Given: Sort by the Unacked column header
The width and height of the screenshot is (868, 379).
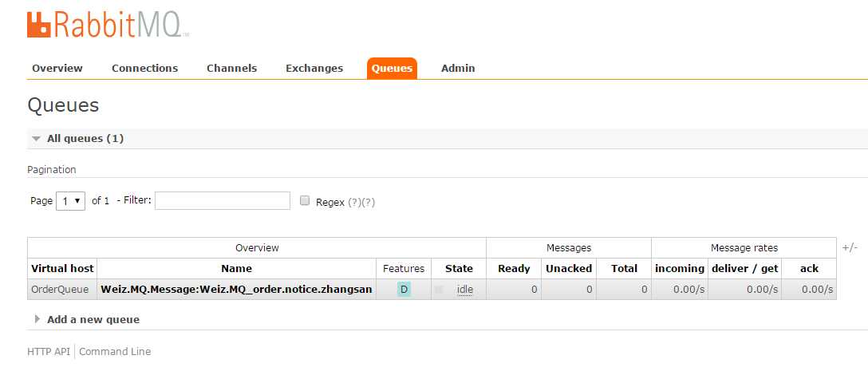Looking at the screenshot, I should coord(569,268).
